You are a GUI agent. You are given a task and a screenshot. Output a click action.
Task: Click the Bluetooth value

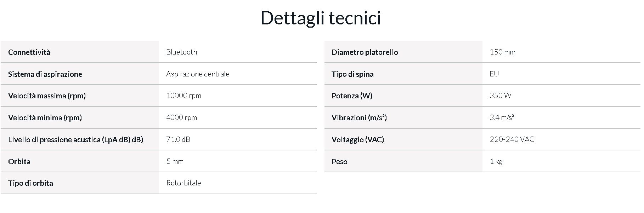coord(181,52)
